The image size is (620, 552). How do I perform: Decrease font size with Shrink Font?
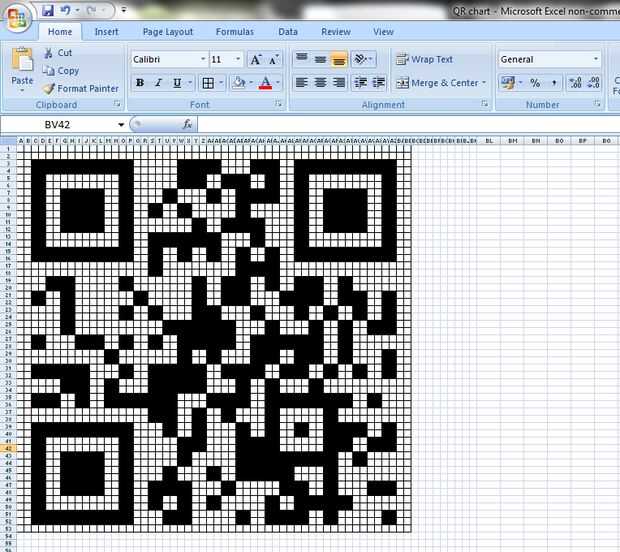point(273,60)
